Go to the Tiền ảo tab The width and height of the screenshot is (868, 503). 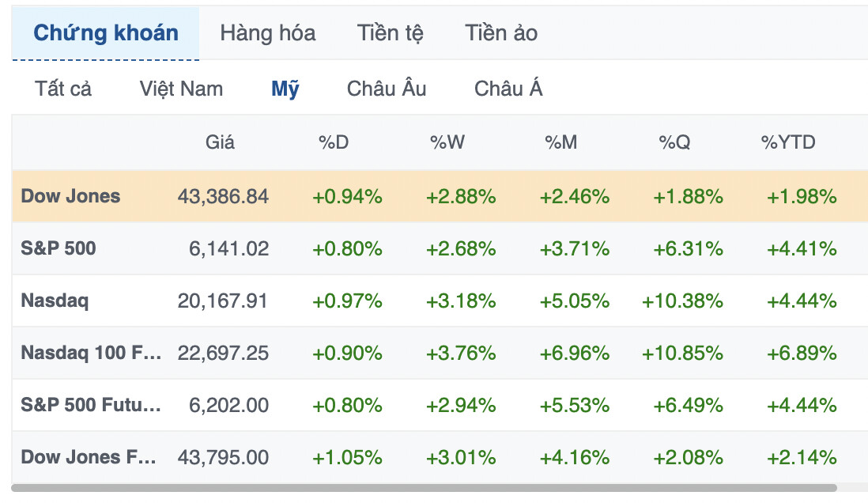tap(501, 33)
